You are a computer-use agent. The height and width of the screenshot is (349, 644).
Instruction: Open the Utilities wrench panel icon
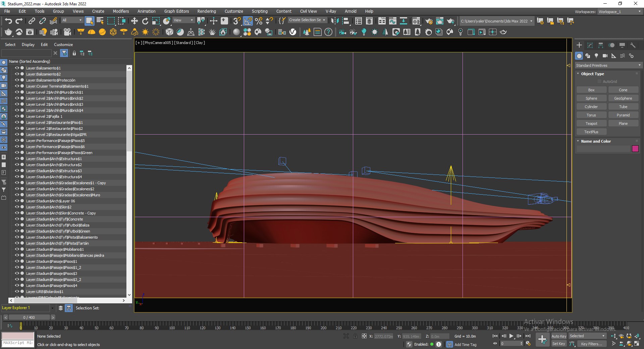(633, 45)
